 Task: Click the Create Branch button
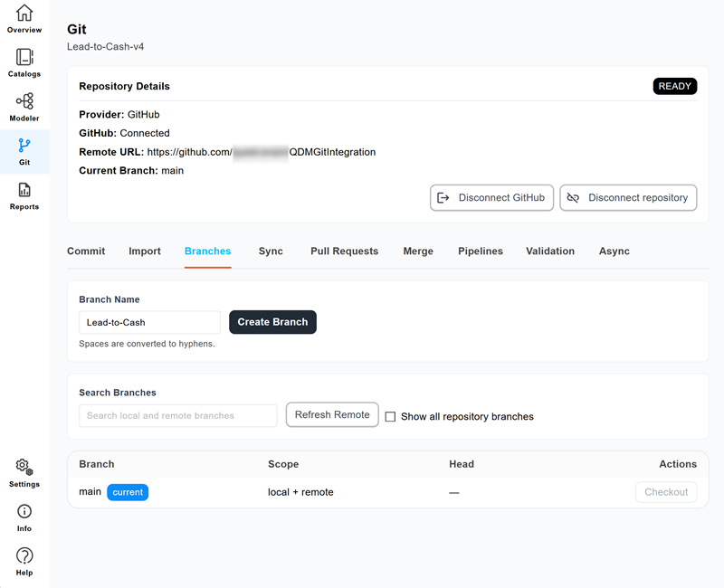point(272,322)
